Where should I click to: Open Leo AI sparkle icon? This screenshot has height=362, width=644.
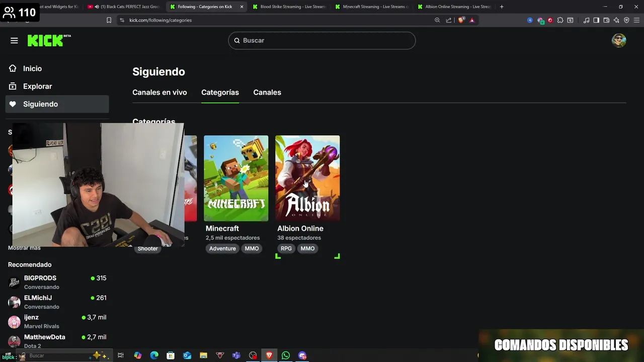(616, 20)
